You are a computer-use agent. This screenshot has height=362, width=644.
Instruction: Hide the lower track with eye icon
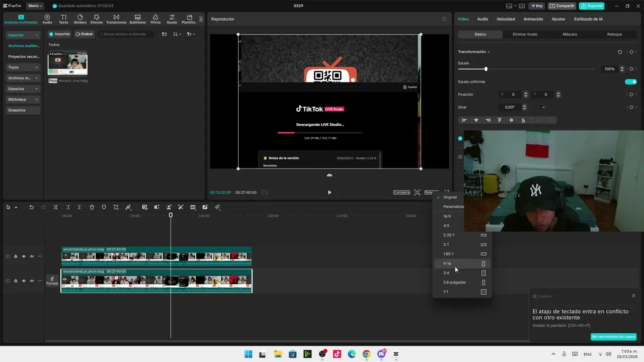(24, 281)
